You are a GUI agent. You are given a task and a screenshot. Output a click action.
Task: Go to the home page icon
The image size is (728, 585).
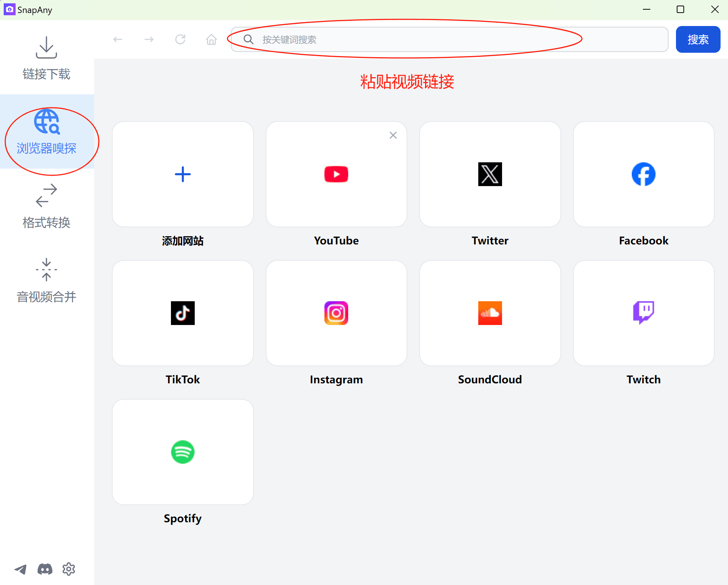pyautogui.click(x=211, y=39)
